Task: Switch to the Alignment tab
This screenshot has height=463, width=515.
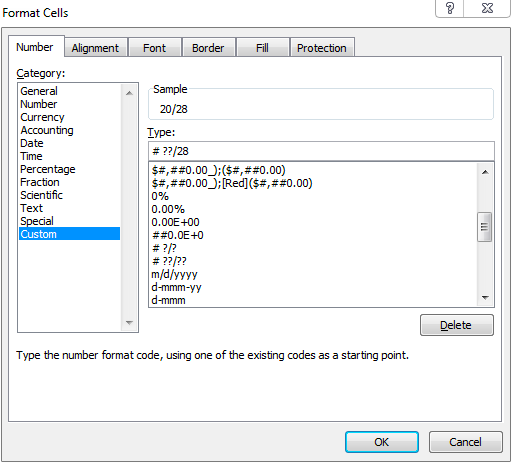Action: 95,48
